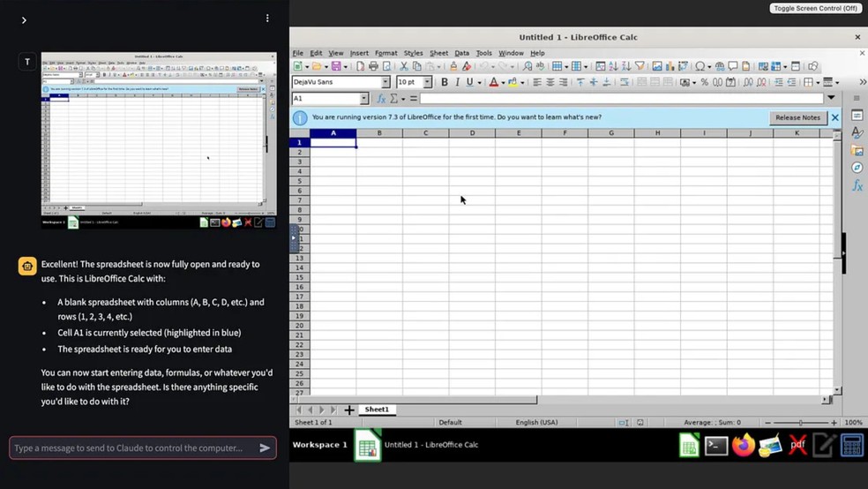Image resolution: width=868 pixels, height=489 pixels.
Task: Insert an image using the picture icon
Action: (657, 66)
